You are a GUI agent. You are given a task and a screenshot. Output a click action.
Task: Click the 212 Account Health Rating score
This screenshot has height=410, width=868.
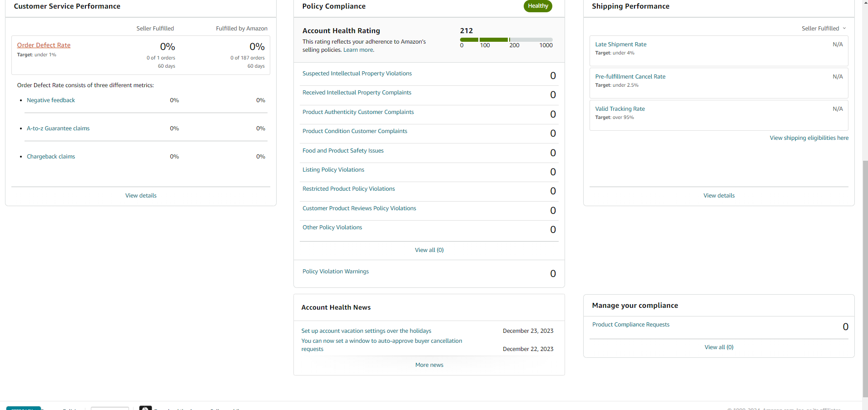(x=466, y=31)
